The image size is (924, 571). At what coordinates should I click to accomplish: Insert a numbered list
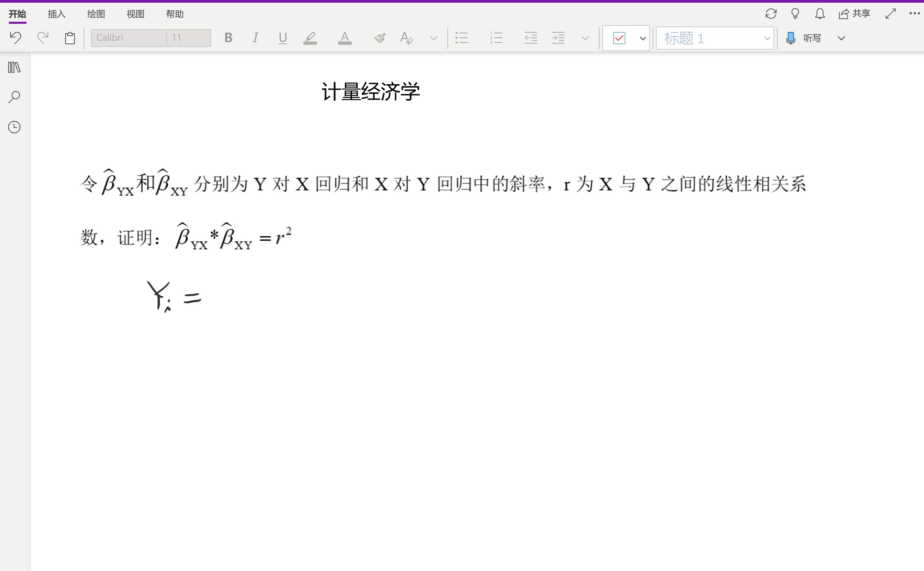pos(496,38)
